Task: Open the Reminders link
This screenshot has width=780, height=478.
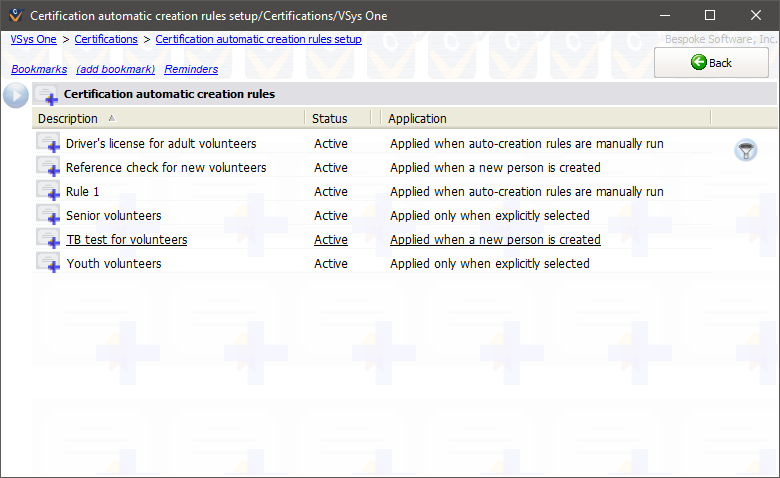Action: pos(191,69)
